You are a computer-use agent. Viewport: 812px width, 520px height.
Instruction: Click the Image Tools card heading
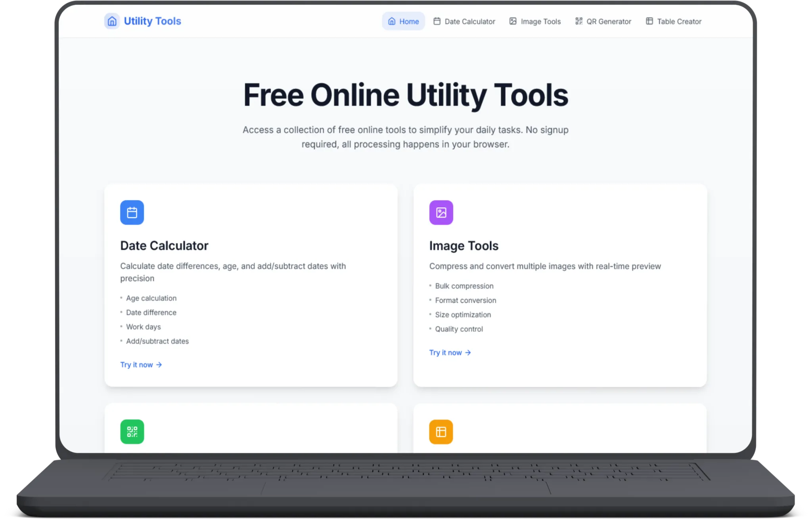coord(463,246)
